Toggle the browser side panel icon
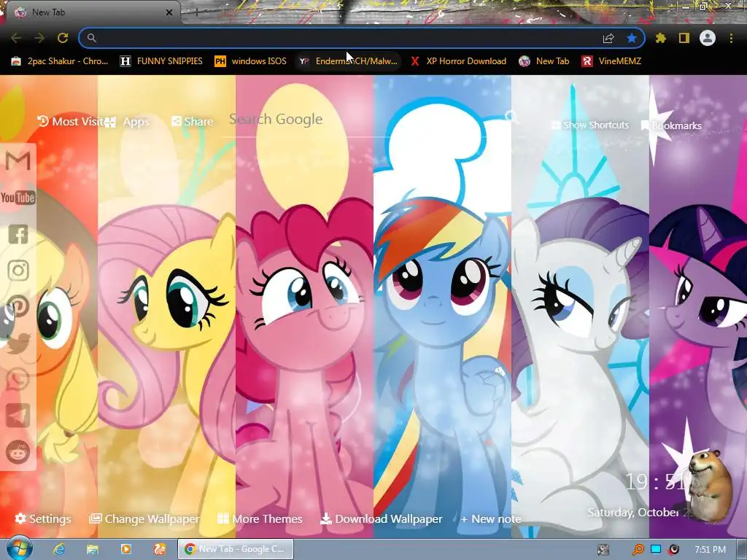Image resolution: width=747 pixels, height=560 pixels. click(x=684, y=38)
